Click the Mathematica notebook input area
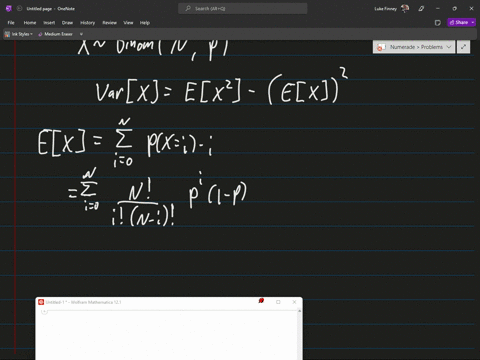Viewport: 480px width, 360px height. pyautogui.click(x=167, y=336)
